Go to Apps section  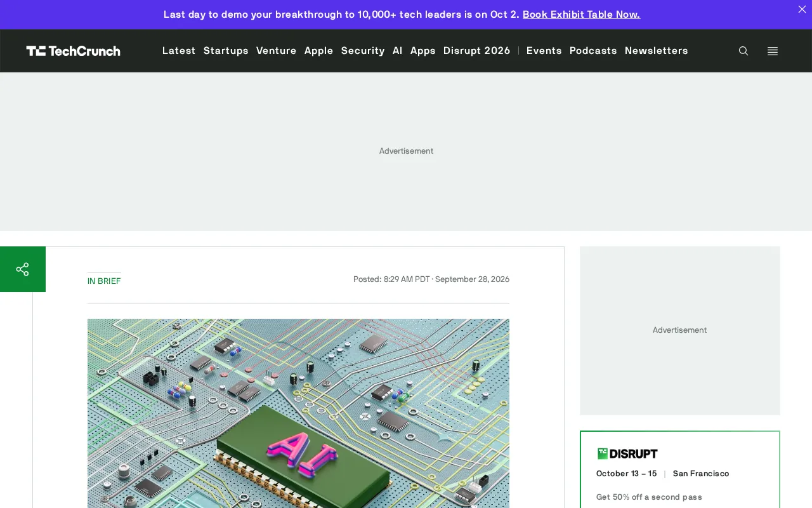(423, 51)
